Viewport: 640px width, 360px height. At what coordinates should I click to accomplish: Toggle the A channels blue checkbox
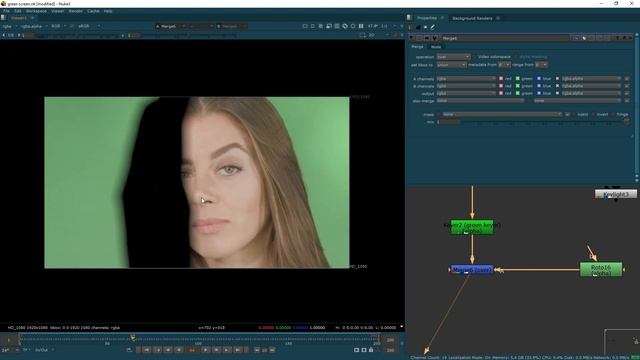(539, 78)
